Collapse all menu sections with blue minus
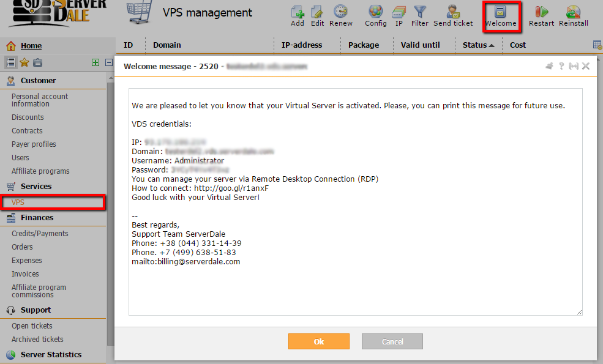Screen dimensions: 603x364 coord(109,62)
